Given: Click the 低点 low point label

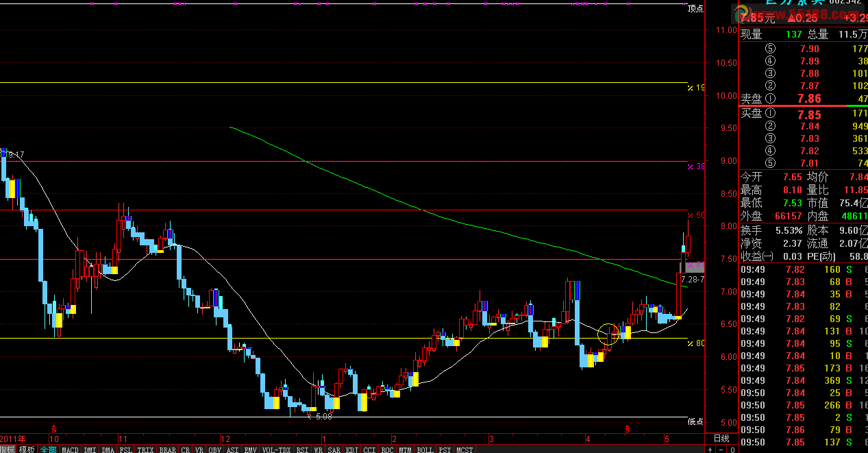Looking at the screenshot, I should coord(696,421).
